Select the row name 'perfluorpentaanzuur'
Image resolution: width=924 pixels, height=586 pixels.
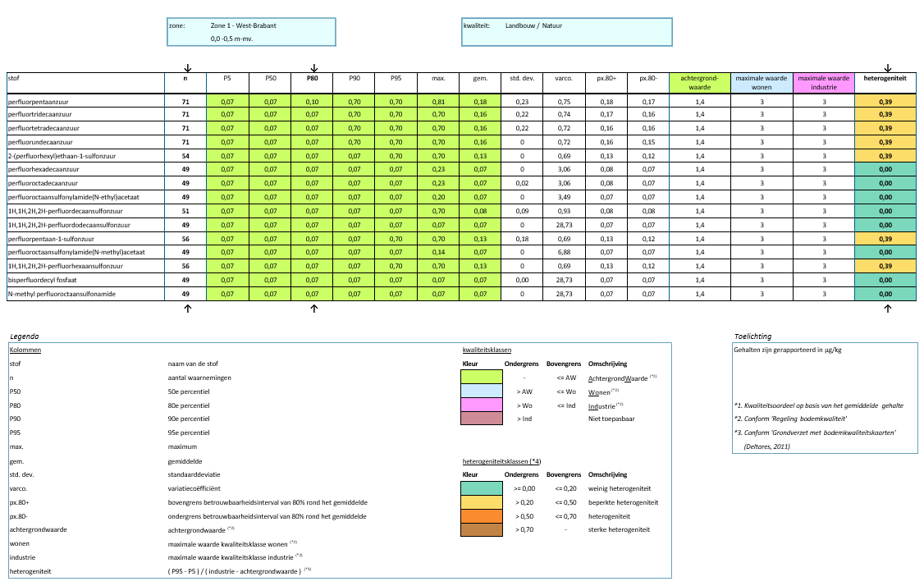pos(37,102)
